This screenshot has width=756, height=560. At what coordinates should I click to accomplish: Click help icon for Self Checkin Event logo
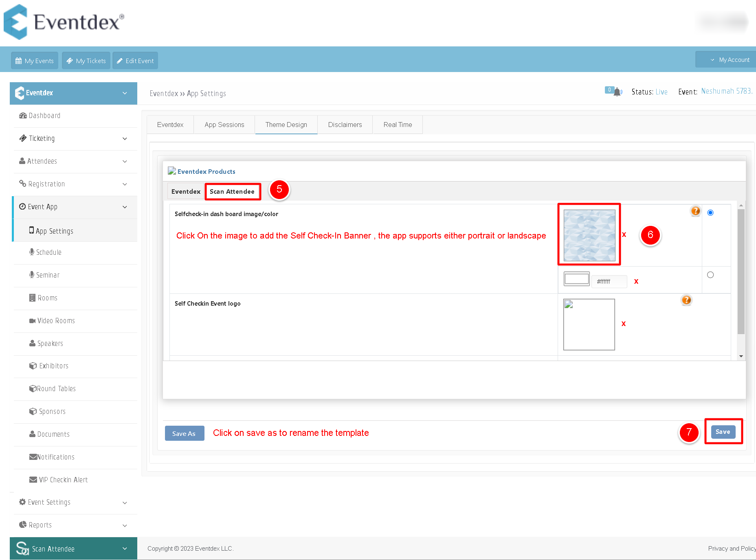[x=686, y=300]
